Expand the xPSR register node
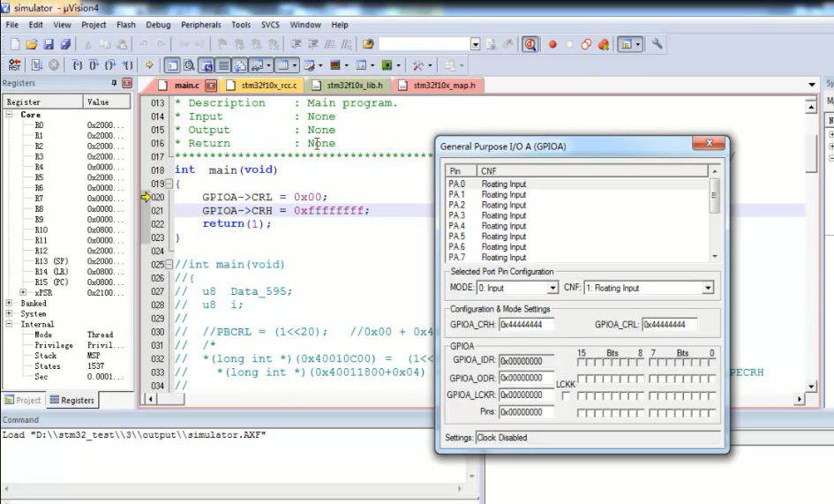The height and width of the screenshot is (504, 834). coord(23,292)
